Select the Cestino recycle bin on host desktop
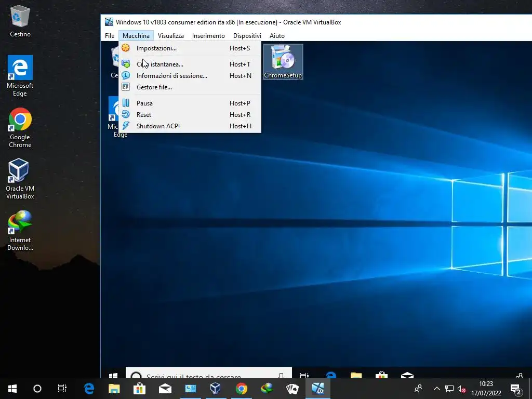 tap(20, 21)
